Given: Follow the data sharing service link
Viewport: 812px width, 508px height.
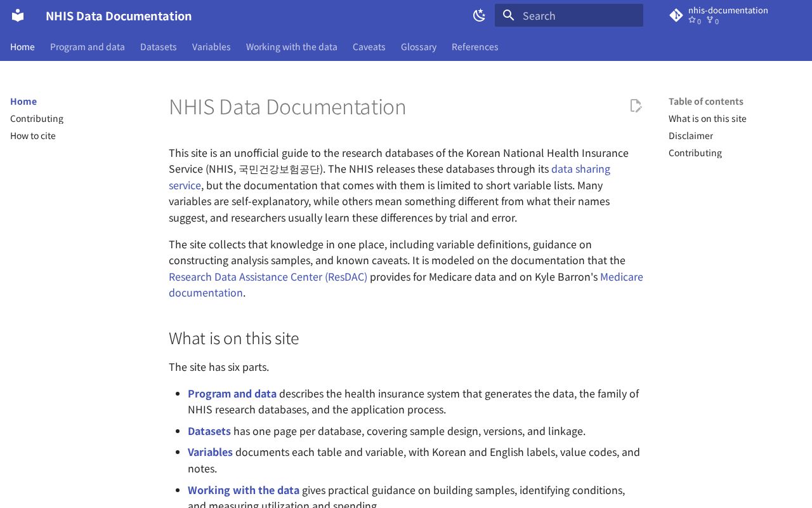Looking at the screenshot, I should 580,169.
